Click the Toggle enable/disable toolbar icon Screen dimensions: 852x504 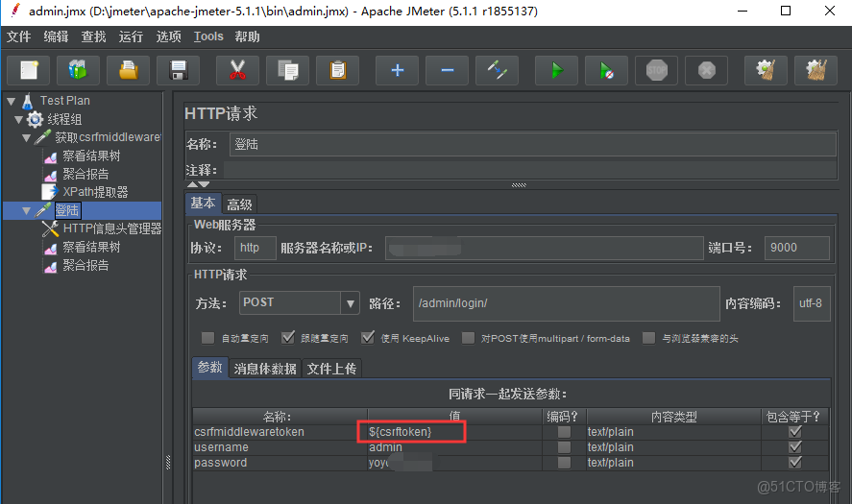click(x=498, y=70)
